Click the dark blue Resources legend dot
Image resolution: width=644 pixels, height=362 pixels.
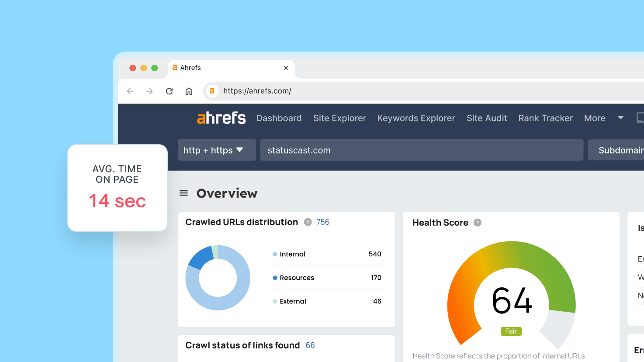click(275, 278)
